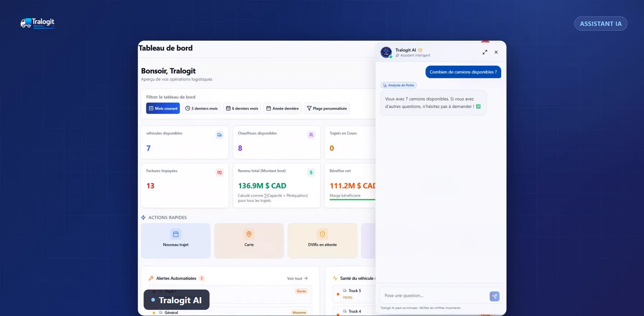Click the véhicules disponibles value 7

(x=148, y=148)
